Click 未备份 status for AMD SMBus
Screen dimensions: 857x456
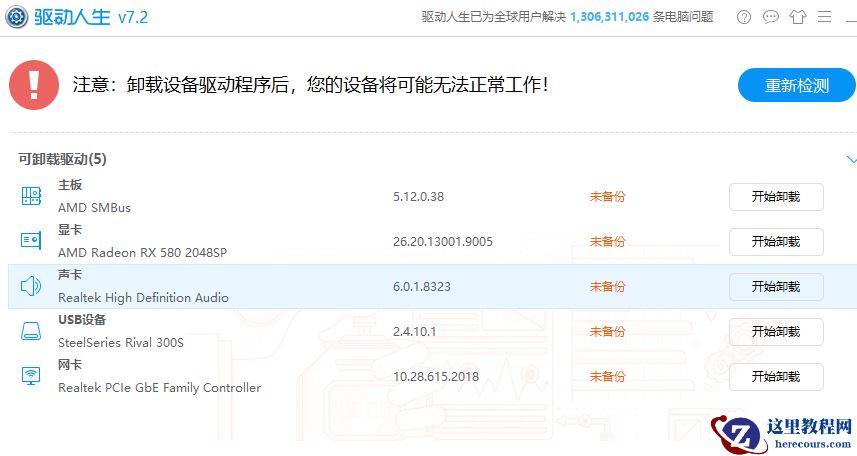click(x=607, y=197)
